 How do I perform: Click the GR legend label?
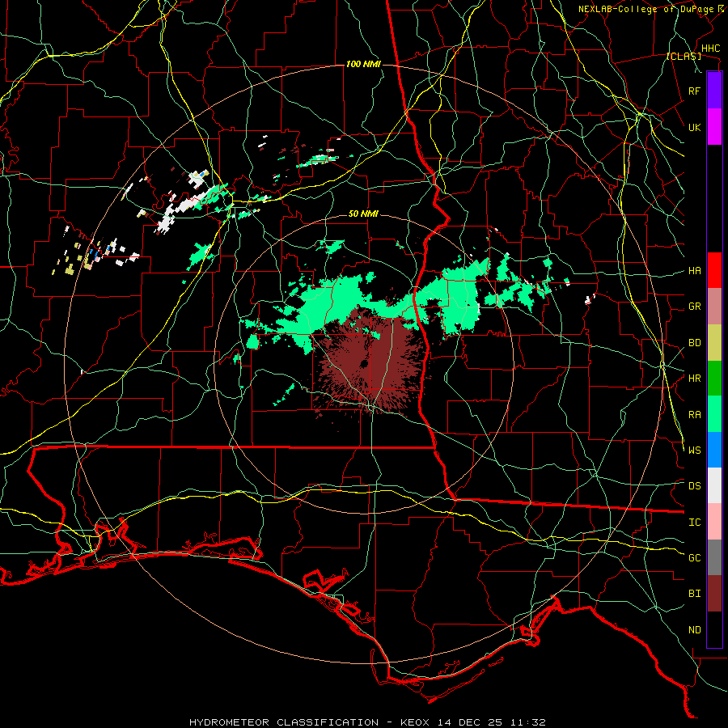click(x=694, y=307)
